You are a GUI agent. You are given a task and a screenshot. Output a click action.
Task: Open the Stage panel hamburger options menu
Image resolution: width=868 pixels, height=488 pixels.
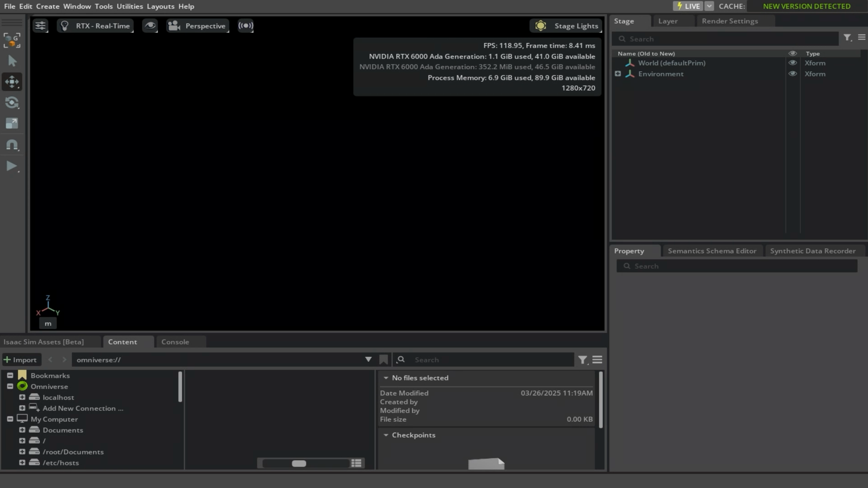click(861, 38)
